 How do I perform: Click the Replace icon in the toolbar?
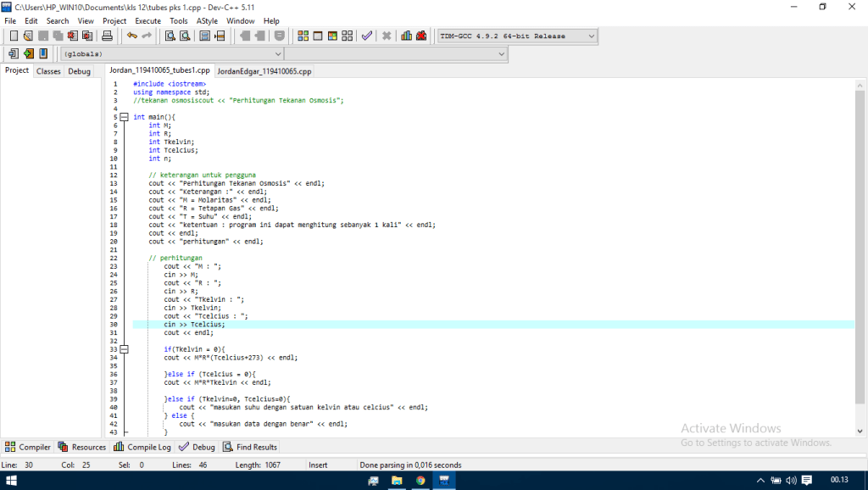point(184,36)
